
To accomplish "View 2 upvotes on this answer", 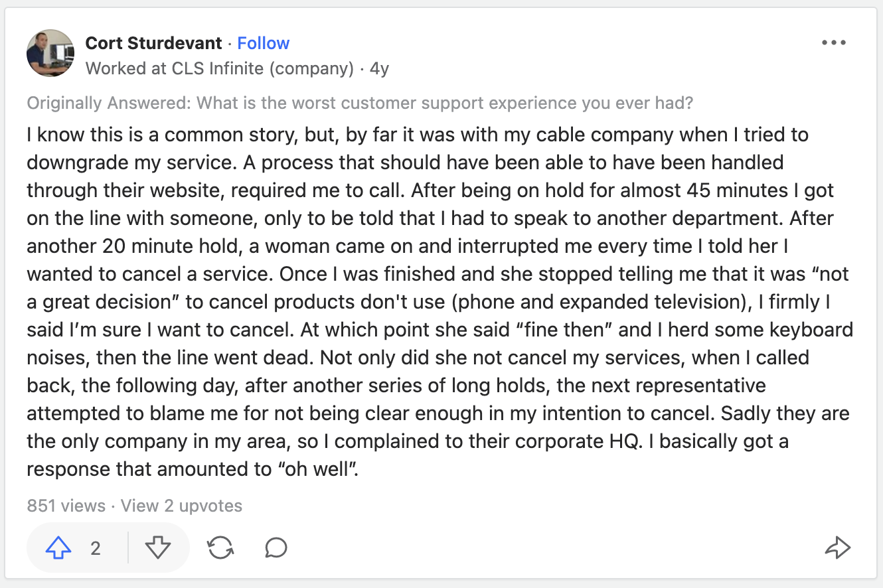I will point(181,506).
